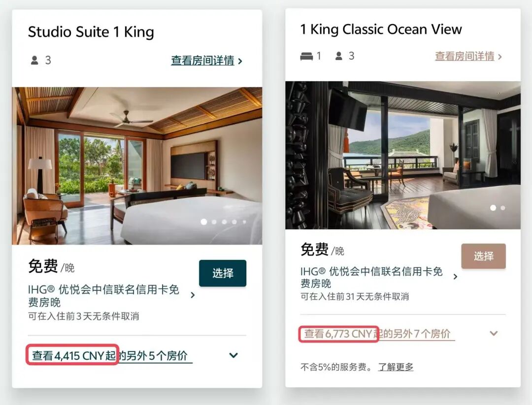Select third carousel dot on Studio Suite photo
The image size is (532, 405).
tap(224, 222)
